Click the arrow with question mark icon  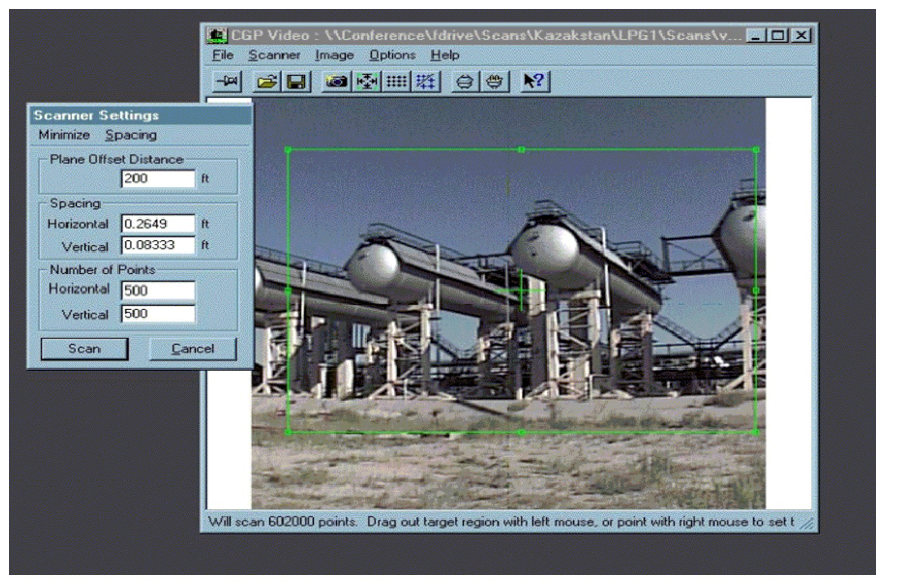pos(534,81)
